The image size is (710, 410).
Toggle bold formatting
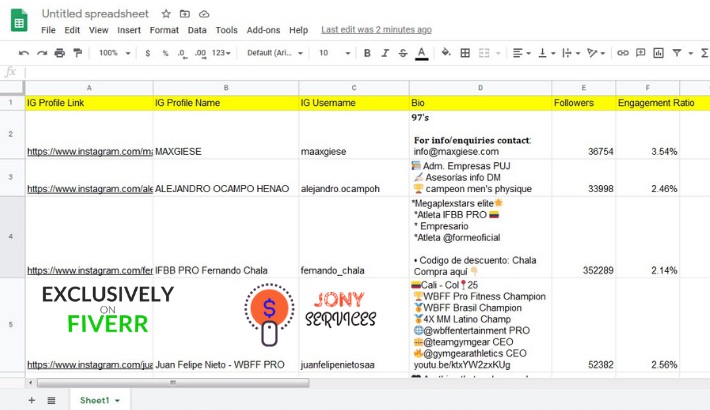pyautogui.click(x=367, y=53)
